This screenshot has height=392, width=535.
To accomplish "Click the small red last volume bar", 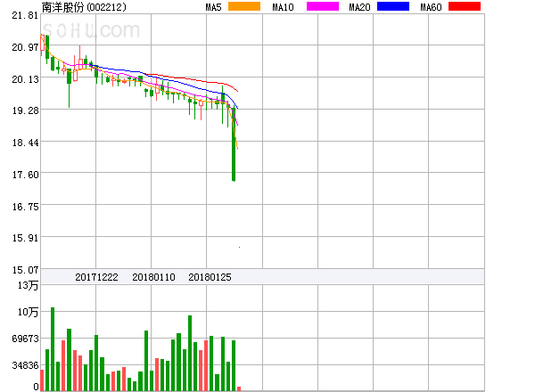I will click(x=239, y=388).
